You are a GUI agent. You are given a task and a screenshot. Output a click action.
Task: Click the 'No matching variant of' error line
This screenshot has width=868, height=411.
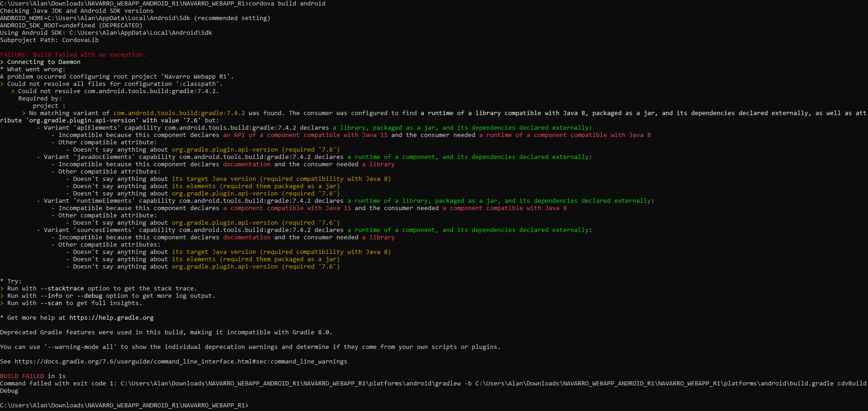point(434,117)
